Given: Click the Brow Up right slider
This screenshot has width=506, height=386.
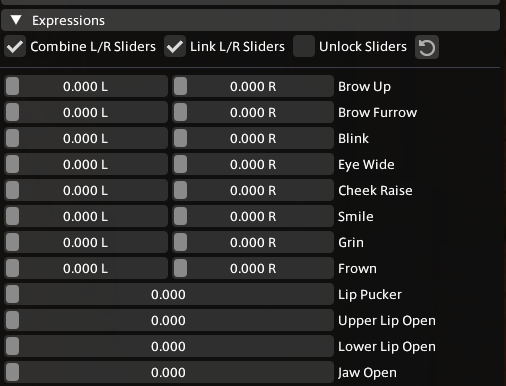Looking at the screenshot, I should (x=253, y=86).
